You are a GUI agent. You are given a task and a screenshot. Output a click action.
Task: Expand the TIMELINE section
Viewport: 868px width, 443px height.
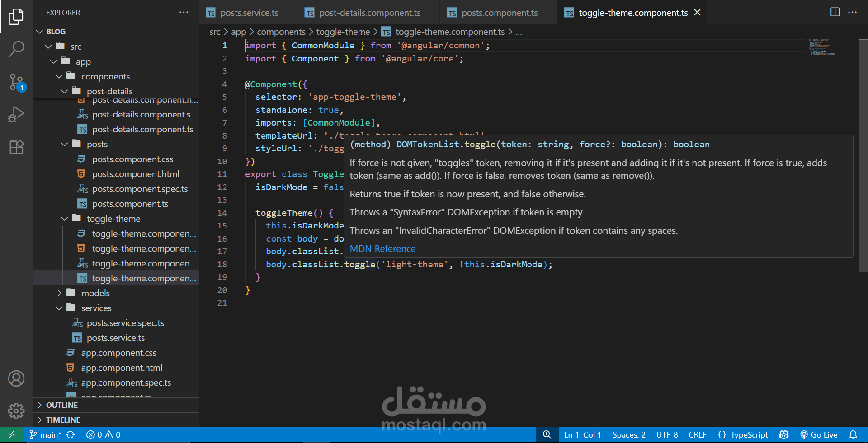click(x=116, y=420)
